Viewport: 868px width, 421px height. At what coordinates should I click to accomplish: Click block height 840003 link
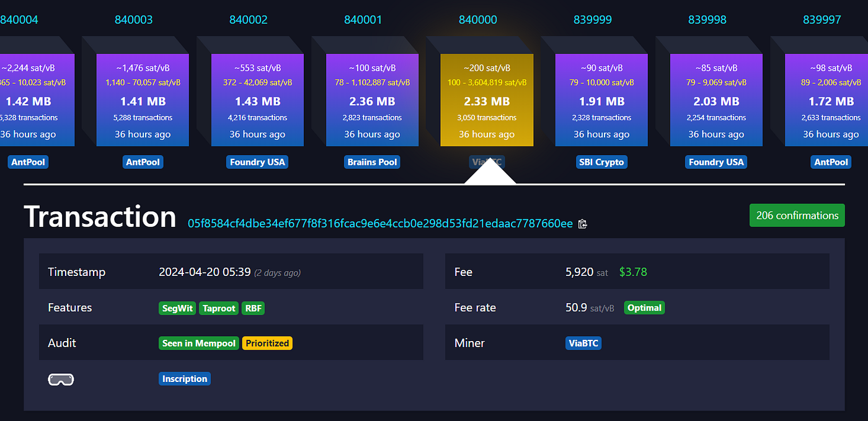point(134,20)
